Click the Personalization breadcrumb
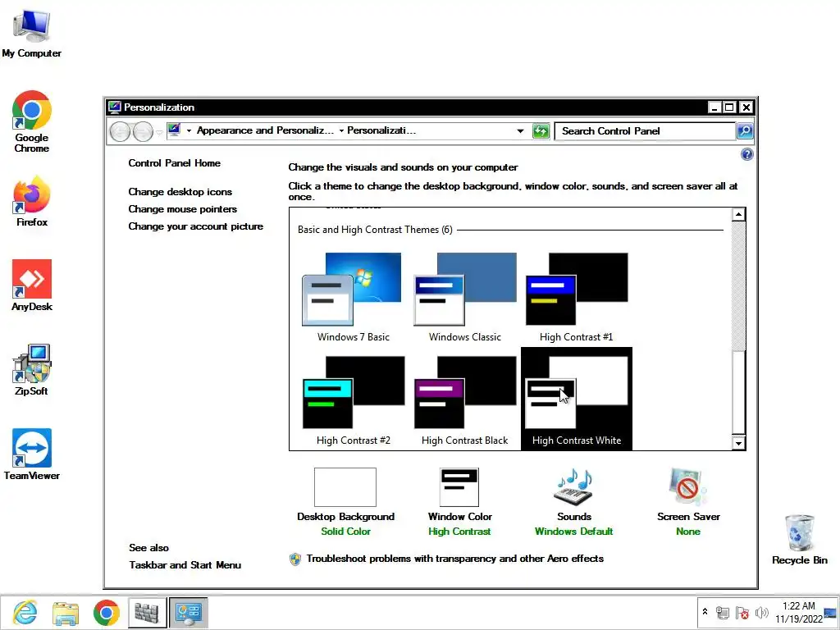Screen dimensions: 840x630 [x=381, y=130]
